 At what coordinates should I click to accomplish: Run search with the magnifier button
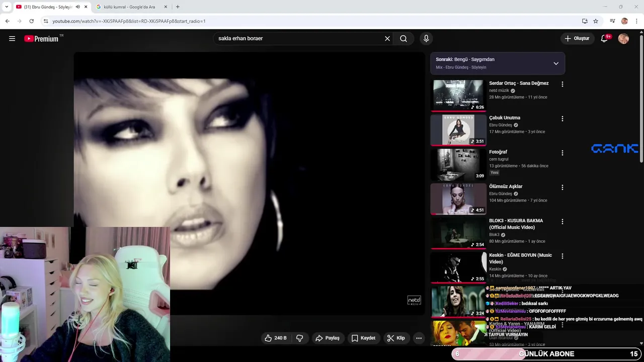click(x=404, y=39)
